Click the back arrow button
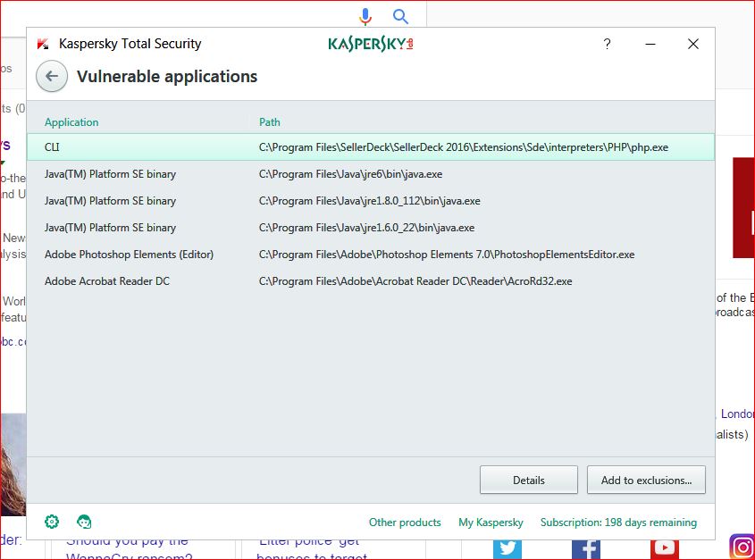The image size is (755, 560). 52,77
